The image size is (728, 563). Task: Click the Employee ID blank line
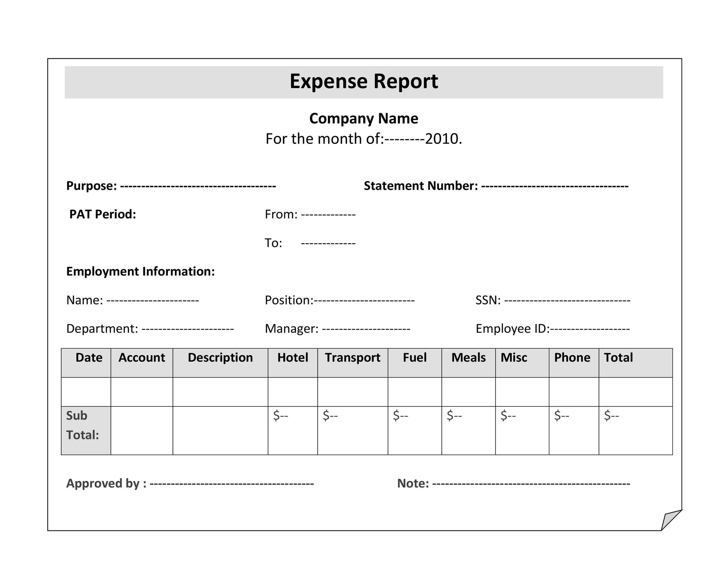[589, 329]
